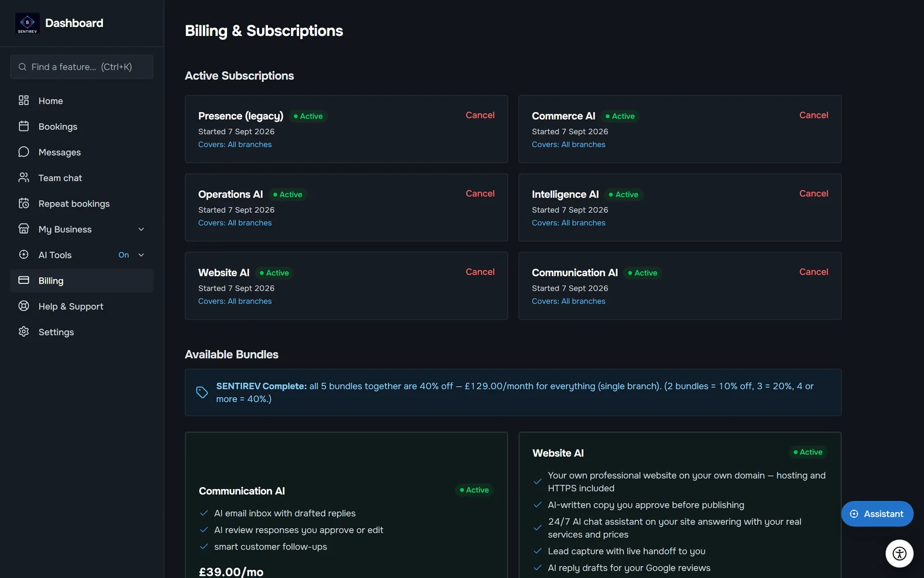The width and height of the screenshot is (924, 578).
Task: Cancel the Intelligence AI subscription
Action: tap(814, 194)
